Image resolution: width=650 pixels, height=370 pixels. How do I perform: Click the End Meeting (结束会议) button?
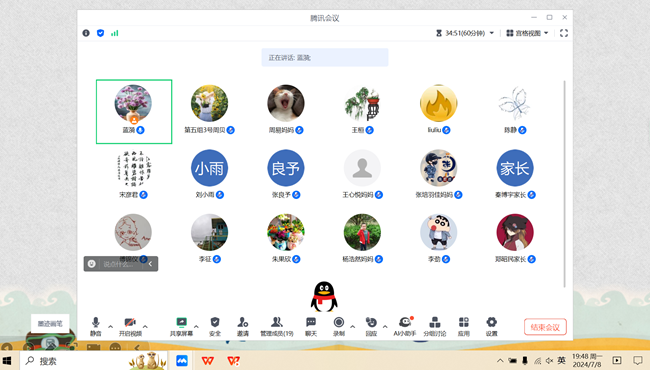pyautogui.click(x=545, y=327)
